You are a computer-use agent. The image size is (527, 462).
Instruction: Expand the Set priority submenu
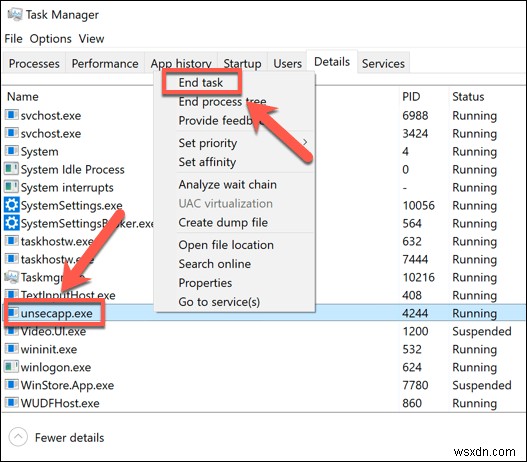(x=305, y=142)
